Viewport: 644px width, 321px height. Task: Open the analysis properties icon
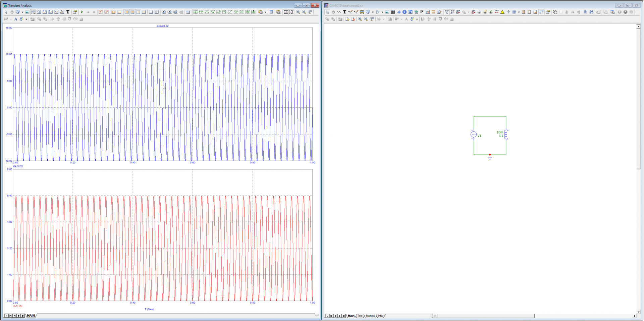click(75, 12)
